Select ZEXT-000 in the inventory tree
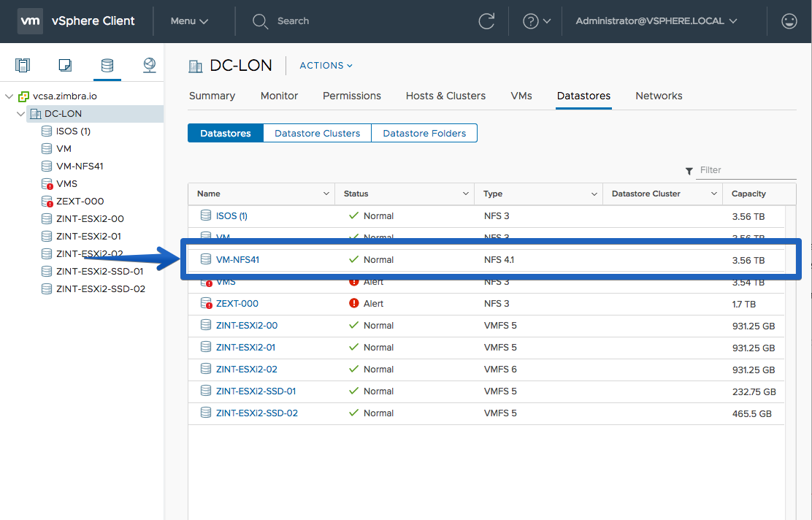812x520 pixels. (80, 202)
